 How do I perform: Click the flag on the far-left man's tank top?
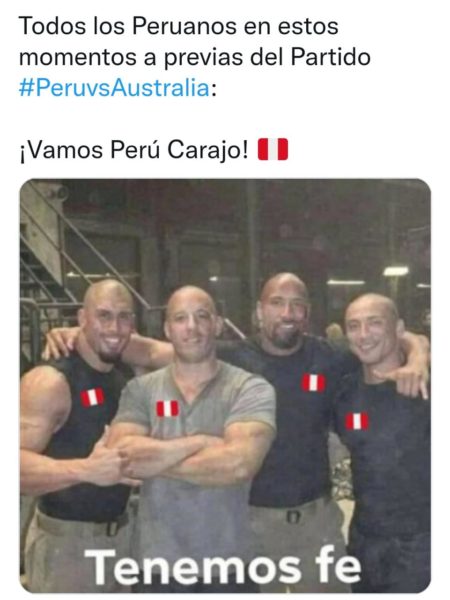[92, 397]
